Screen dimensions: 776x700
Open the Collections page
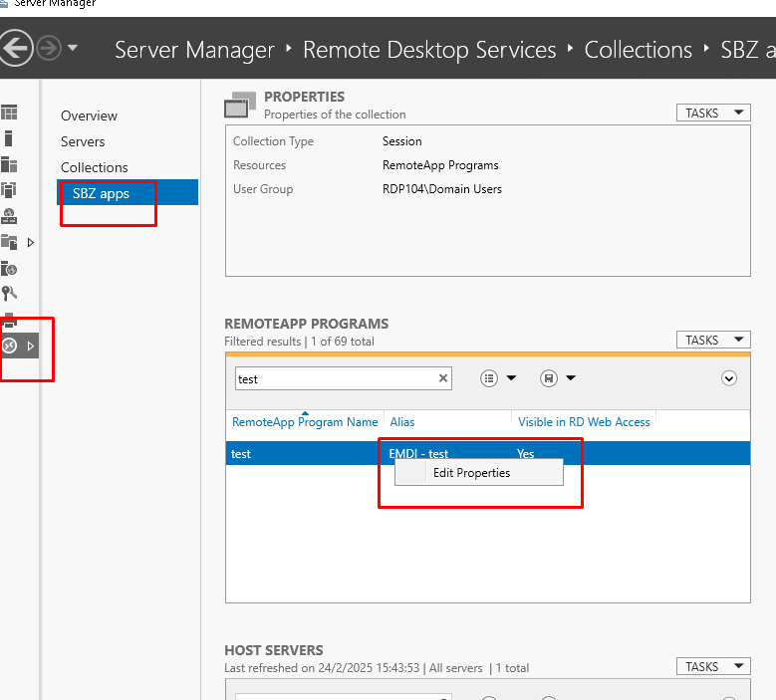tap(94, 167)
